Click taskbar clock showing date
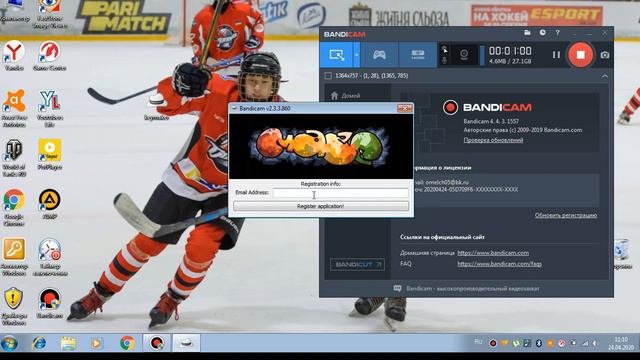Image resolution: width=640 pixels, height=360 pixels. [x=621, y=343]
